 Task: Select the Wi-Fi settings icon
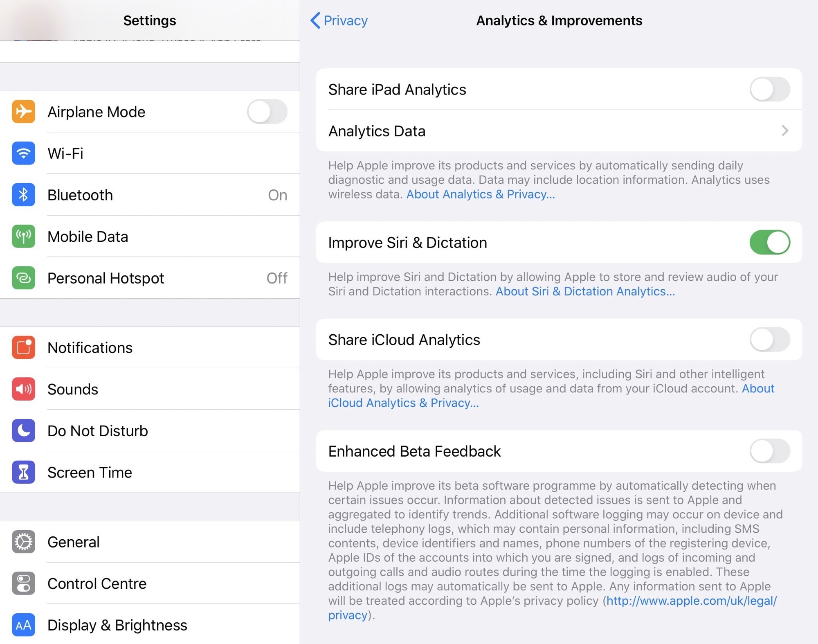point(23,153)
